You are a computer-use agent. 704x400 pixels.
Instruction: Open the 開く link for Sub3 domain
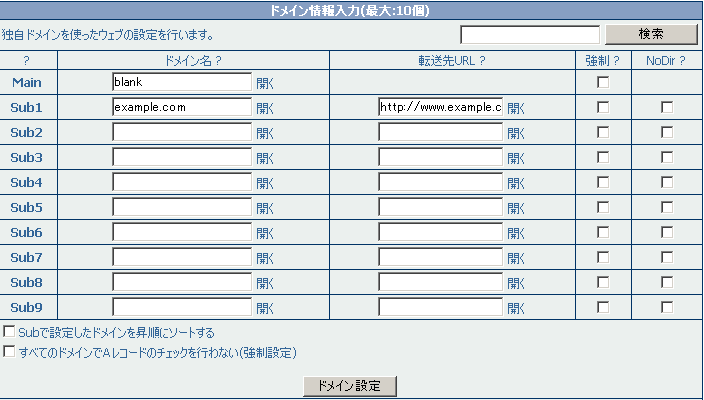(x=265, y=158)
